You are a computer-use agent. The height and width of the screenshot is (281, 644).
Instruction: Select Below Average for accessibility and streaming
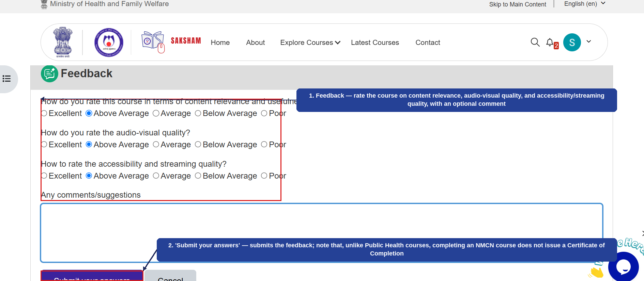(x=198, y=176)
